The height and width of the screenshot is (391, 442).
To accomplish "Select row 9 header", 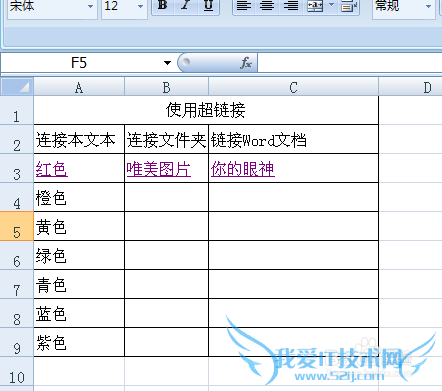I will [17, 342].
